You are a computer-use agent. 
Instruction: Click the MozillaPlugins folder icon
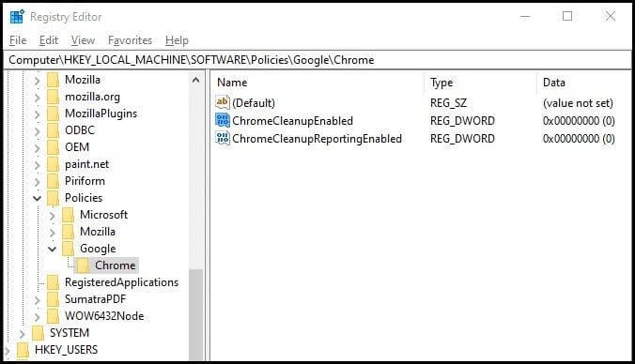53,114
